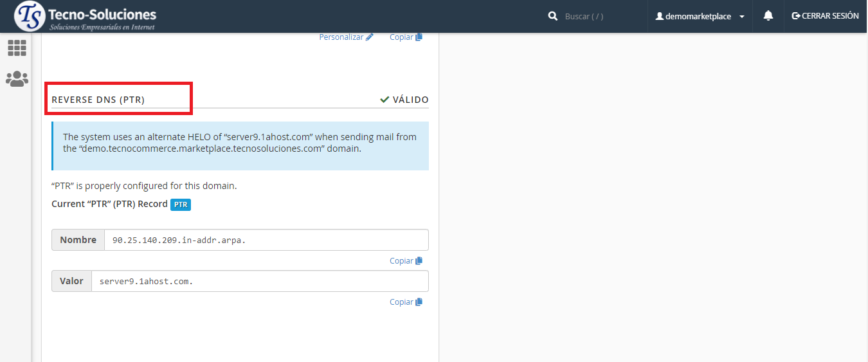Click the pencil icon next to Personalizar
The width and height of the screenshot is (868, 362).
tap(370, 37)
